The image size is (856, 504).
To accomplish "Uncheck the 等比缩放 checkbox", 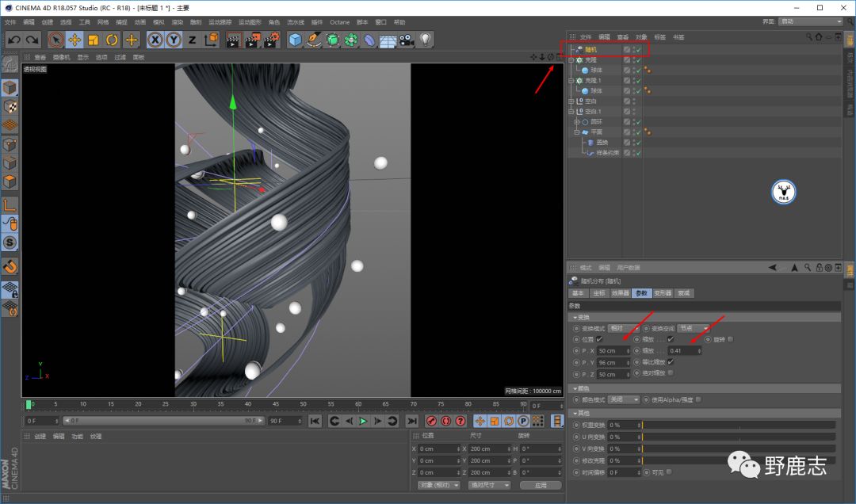I will click(671, 362).
